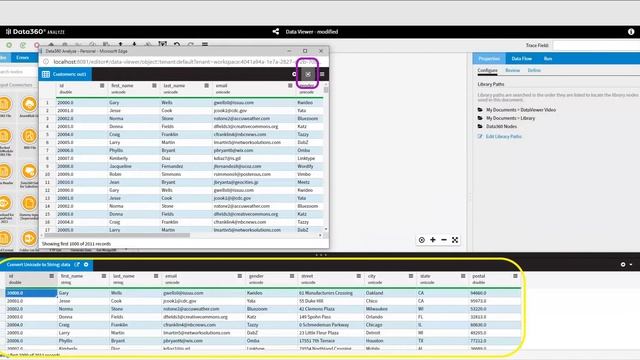Click the Milwaukee city cell in the bottom grid
640x360 pixels.
pyautogui.click(x=377, y=309)
